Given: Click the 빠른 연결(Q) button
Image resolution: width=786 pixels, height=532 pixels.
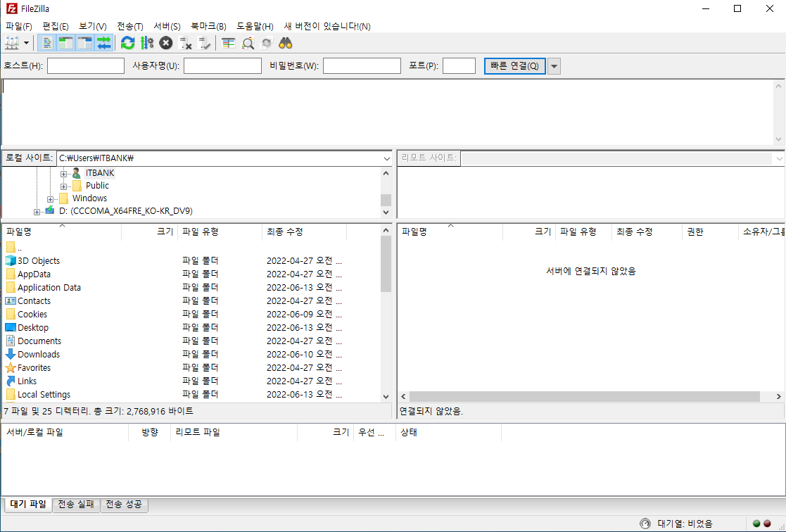Looking at the screenshot, I should click(x=515, y=66).
